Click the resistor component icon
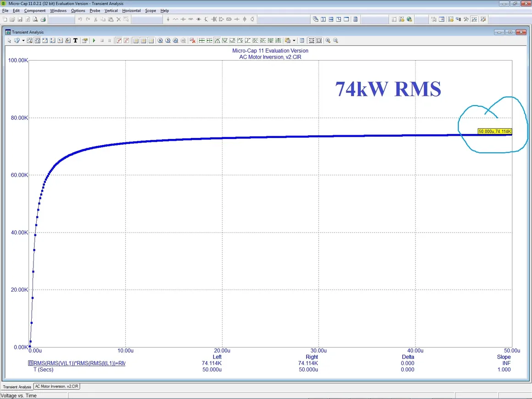The width and height of the screenshot is (532, 399). (x=176, y=19)
